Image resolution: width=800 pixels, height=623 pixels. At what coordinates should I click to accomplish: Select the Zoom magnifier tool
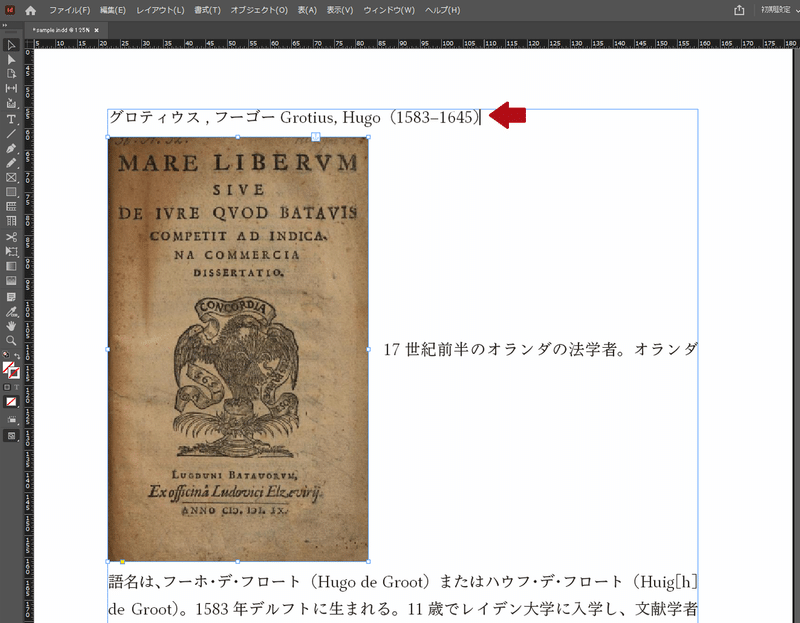click(11, 340)
